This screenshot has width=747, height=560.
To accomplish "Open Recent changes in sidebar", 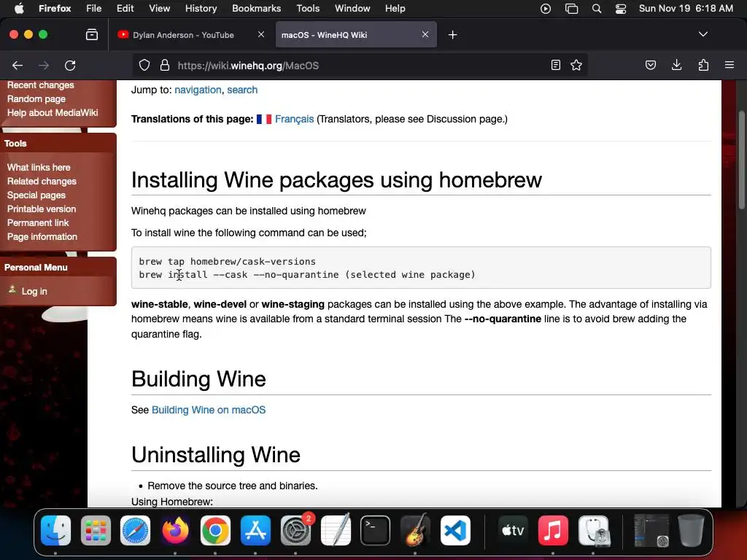I will 41,85.
